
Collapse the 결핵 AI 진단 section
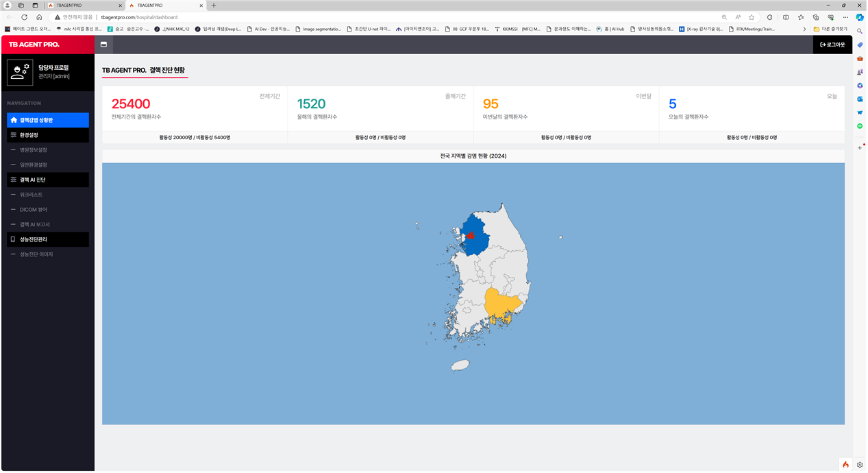pyautogui.click(x=47, y=180)
